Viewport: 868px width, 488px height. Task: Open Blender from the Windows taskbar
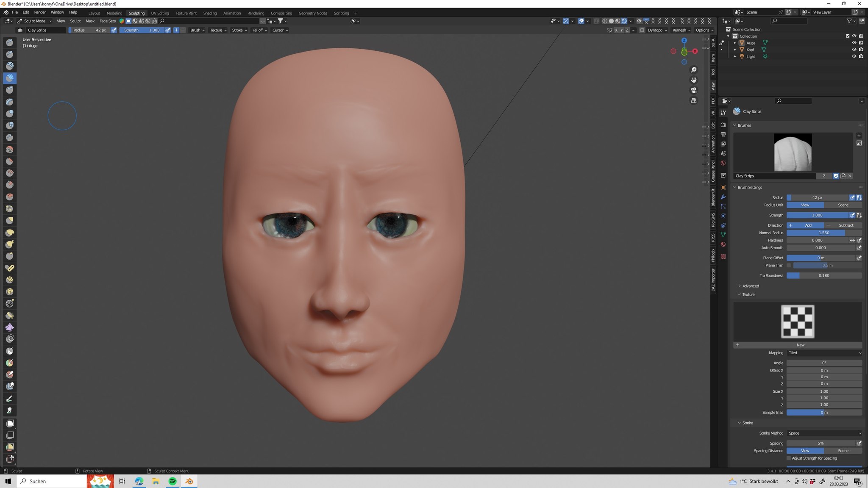(x=189, y=481)
